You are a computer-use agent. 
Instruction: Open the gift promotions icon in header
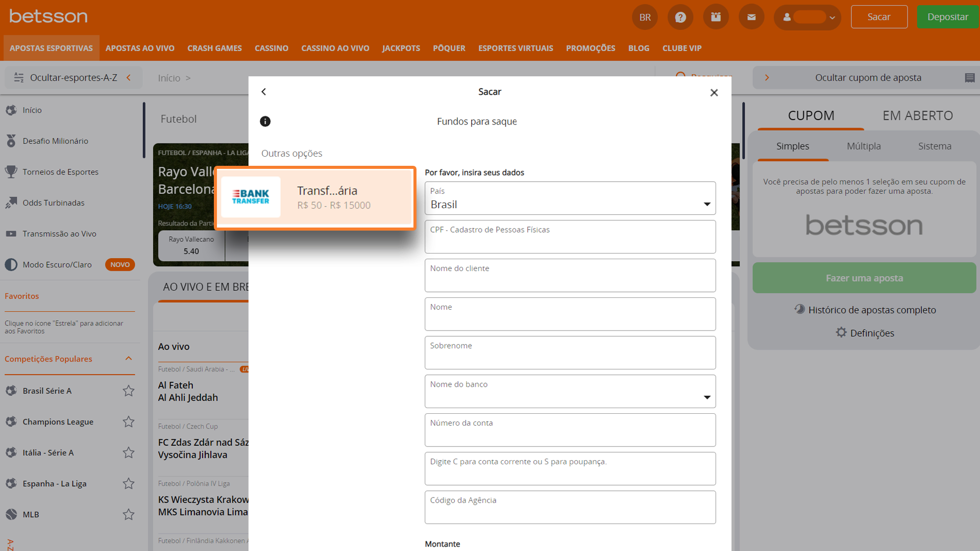[716, 17]
